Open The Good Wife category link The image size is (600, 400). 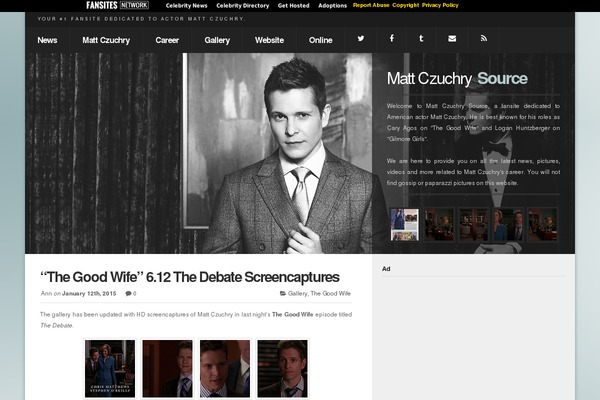tap(331, 294)
